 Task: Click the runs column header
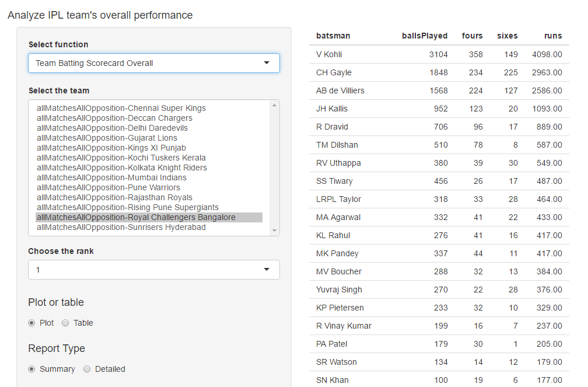tap(553, 36)
